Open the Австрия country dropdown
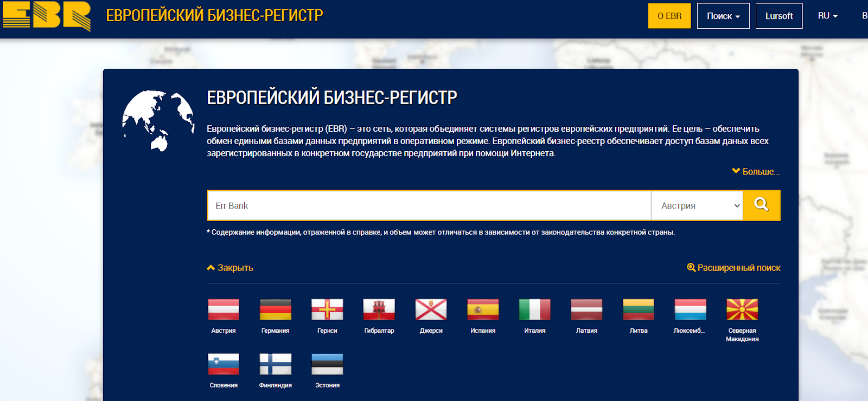 click(697, 205)
